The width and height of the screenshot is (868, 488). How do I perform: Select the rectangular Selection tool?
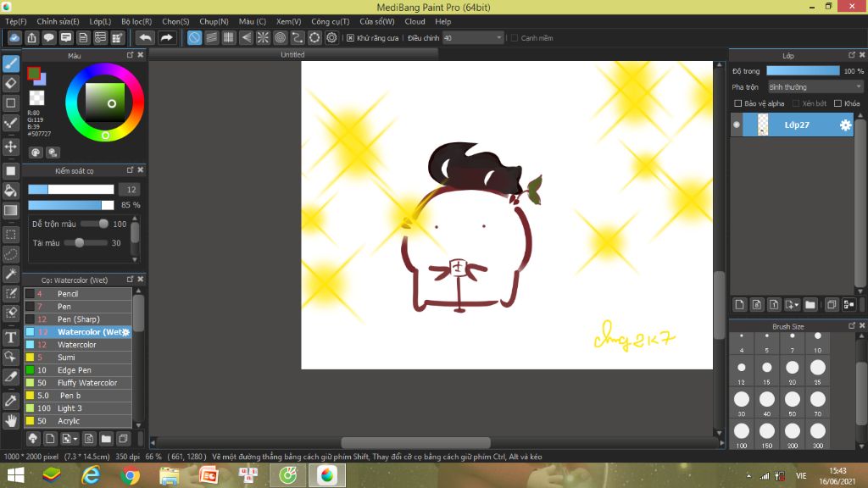tap(10, 235)
